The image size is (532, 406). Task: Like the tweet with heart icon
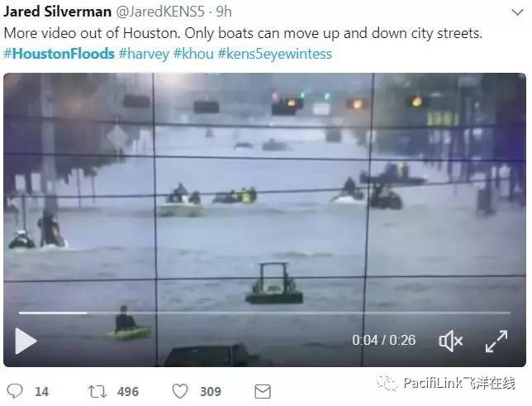click(x=180, y=391)
